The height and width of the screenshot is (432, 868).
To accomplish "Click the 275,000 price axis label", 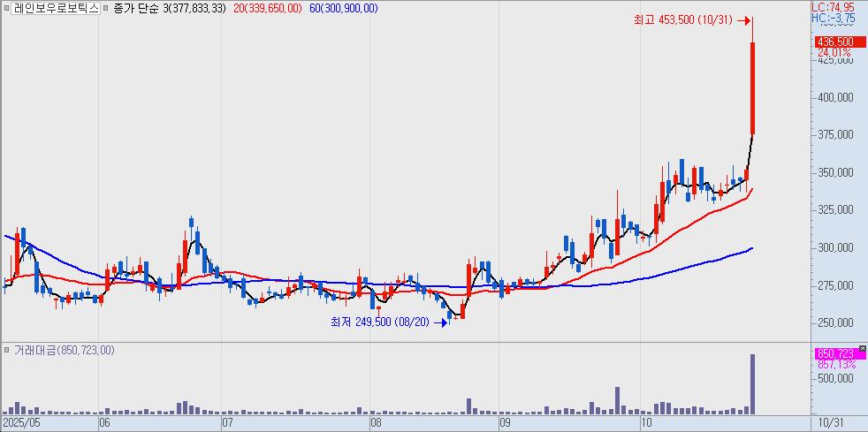I will (x=834, y=285).
